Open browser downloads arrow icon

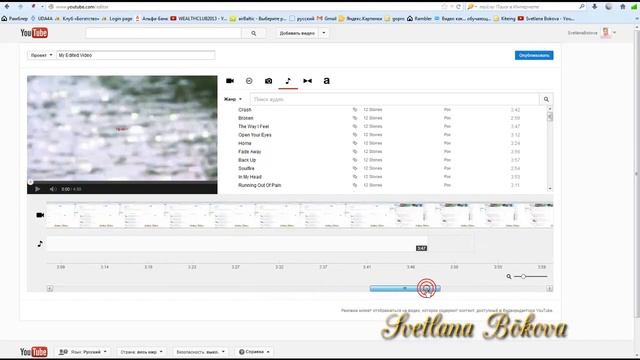coord(595,7)
